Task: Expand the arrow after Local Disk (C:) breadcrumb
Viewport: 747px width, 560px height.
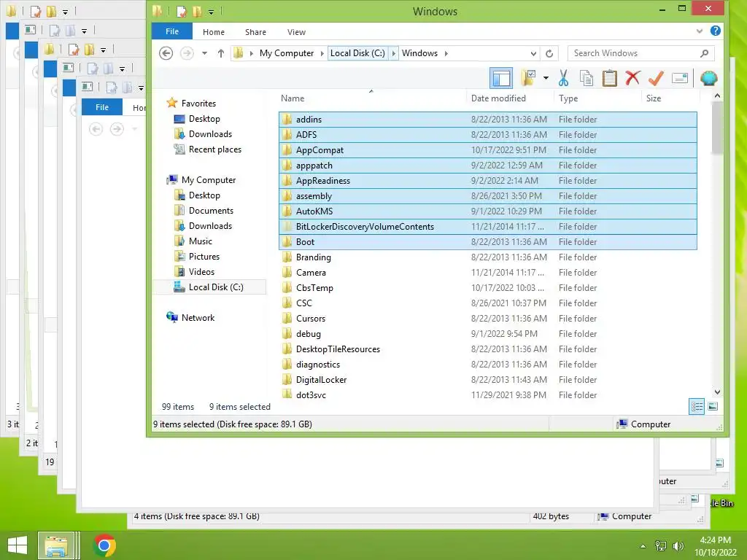Action: click(x=393, y=52)
